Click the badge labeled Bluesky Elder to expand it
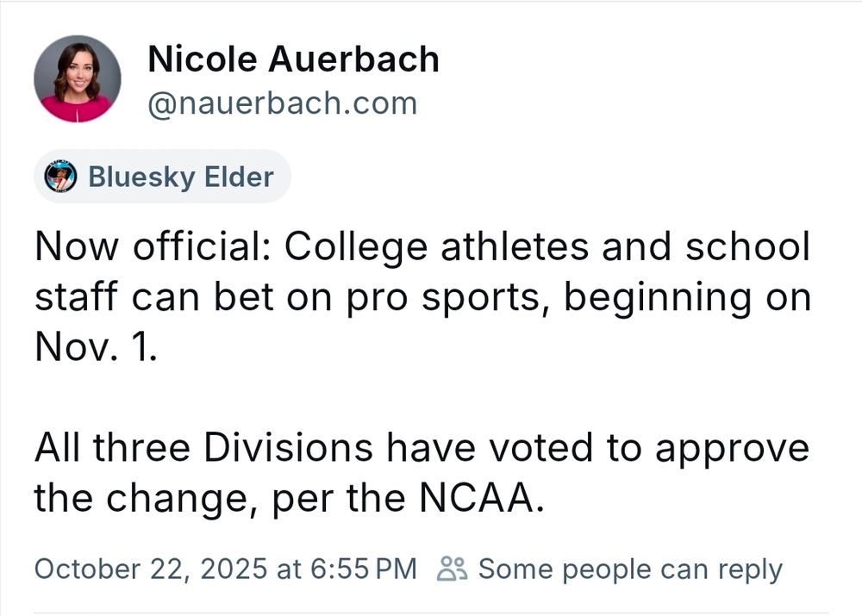Image resolution: width=862 pixels, height=616 pixels. click(162, 177)
